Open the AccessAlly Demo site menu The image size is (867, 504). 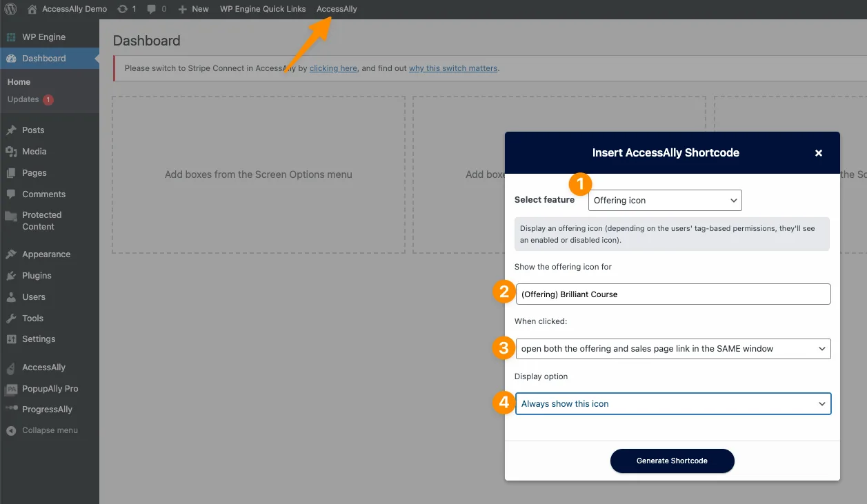[67, 9]
